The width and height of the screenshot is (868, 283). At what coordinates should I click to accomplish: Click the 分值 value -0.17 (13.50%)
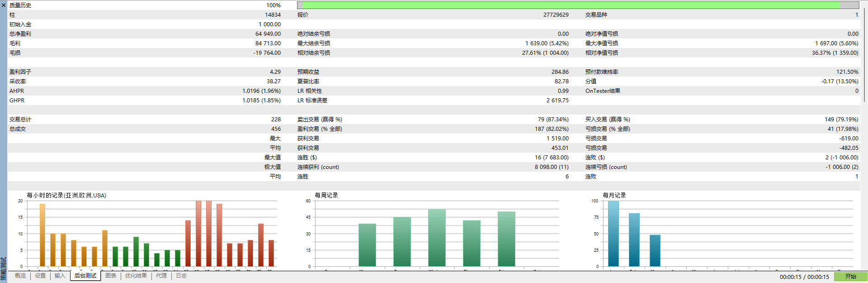840,82
